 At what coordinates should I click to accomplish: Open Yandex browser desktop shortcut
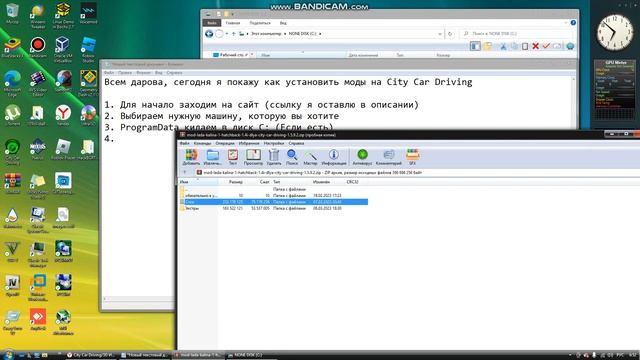pyautogui.click(x=63, y=115)
